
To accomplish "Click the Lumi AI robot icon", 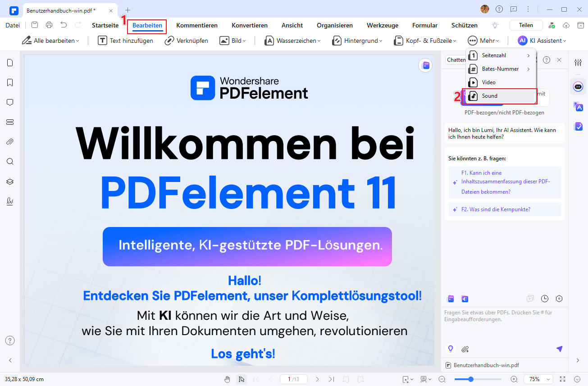I will tap(578, 86).
